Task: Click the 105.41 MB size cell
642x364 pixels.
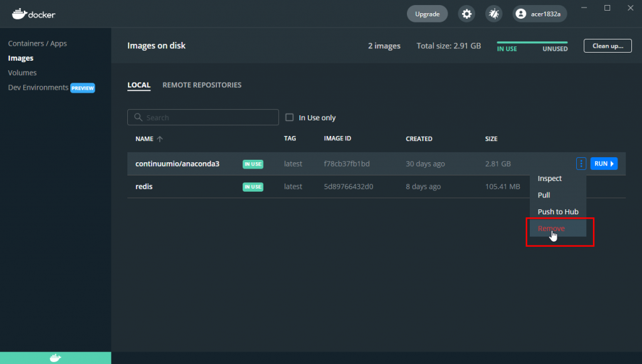Action: (x=502, y=187)
